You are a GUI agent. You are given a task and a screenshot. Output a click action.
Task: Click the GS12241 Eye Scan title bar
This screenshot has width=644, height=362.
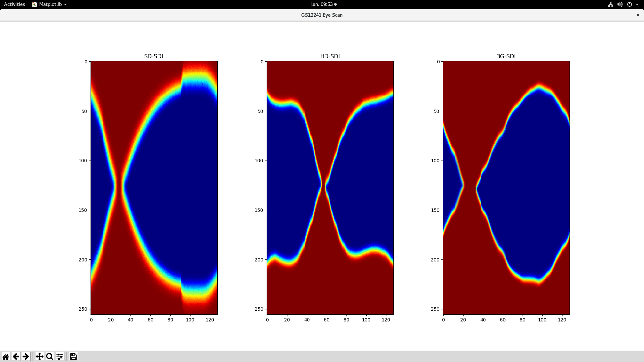[322, 15]
